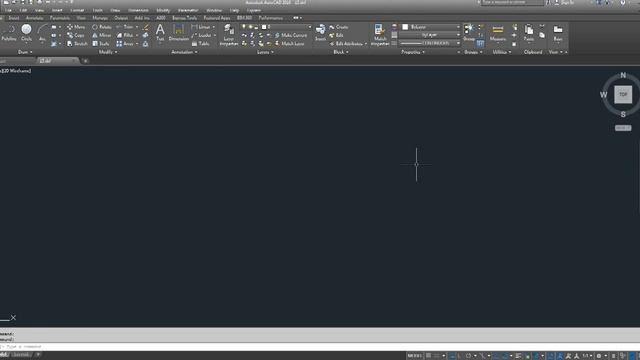The height and width of the screenshot is (360, 640).
Task: Use the Array tool
Action: coord(125,44)
